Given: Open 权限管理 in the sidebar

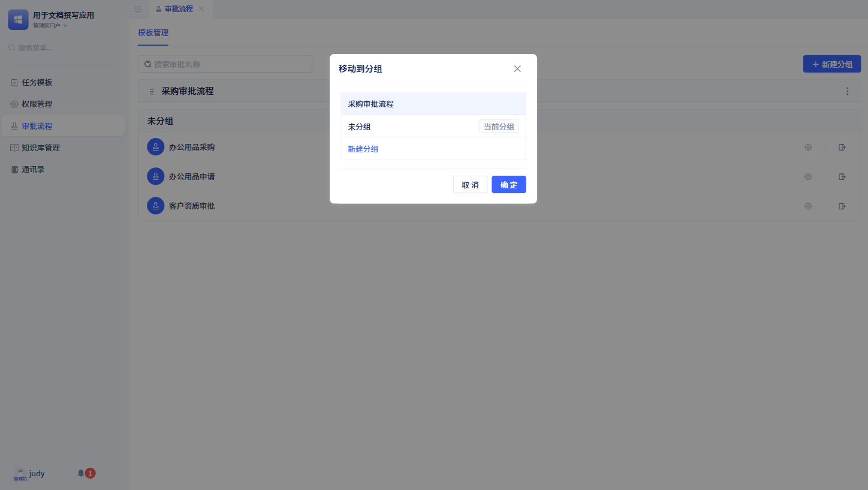Looking at the screenshot, I should 63,104.
